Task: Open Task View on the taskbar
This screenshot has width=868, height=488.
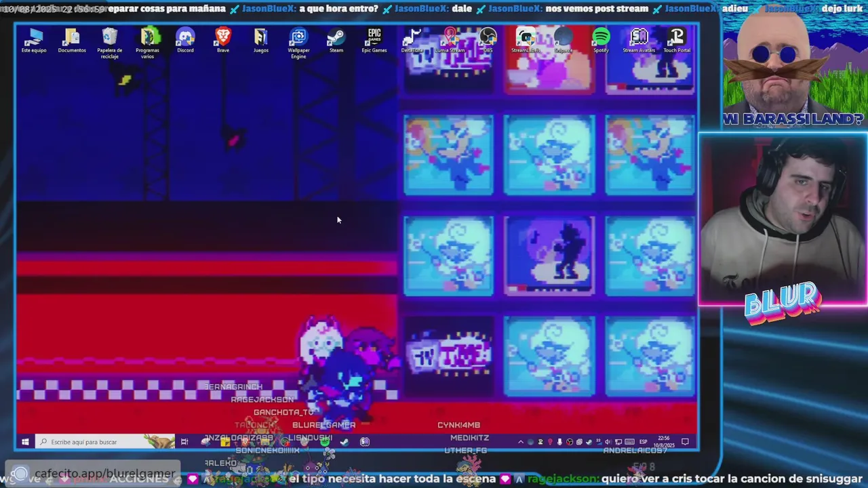Action: click(184, 442)
